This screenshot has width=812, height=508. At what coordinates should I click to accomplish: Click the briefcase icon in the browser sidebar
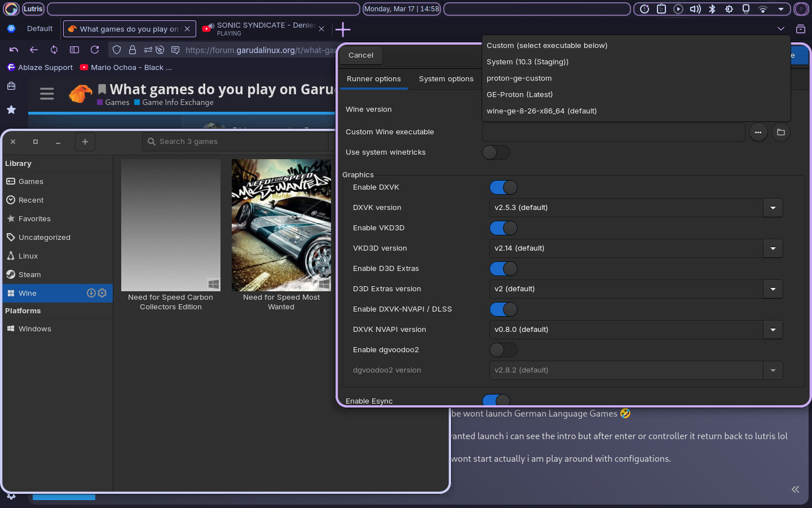(x=11, y=86)
